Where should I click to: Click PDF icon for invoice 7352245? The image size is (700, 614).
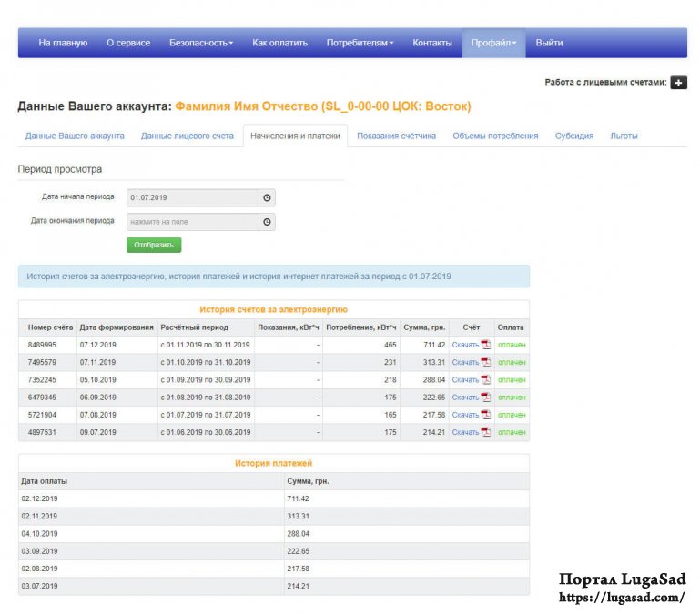[486, 379]
